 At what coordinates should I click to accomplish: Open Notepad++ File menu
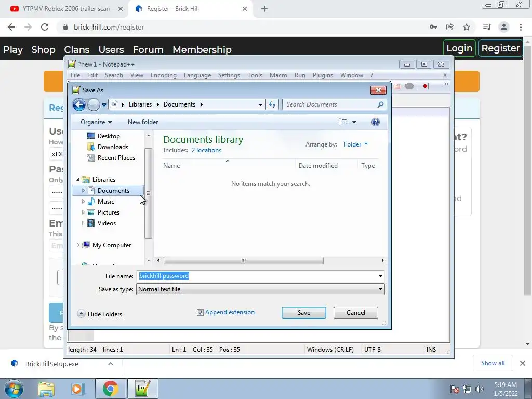point(75,75)
